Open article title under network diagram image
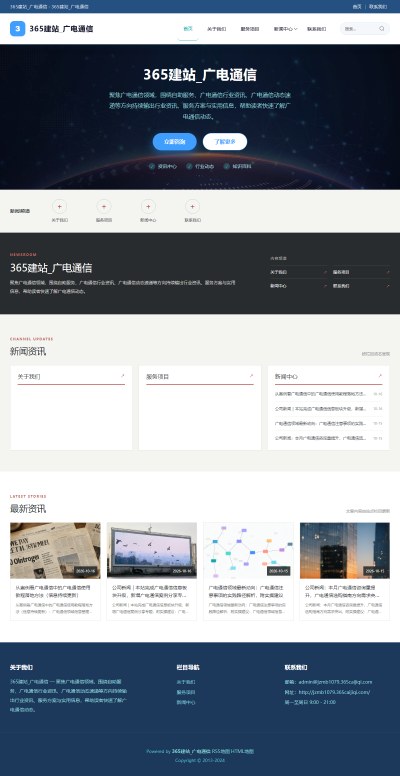Image resolution: width=400 pixels, height=776 pixels. coord(246,591)
